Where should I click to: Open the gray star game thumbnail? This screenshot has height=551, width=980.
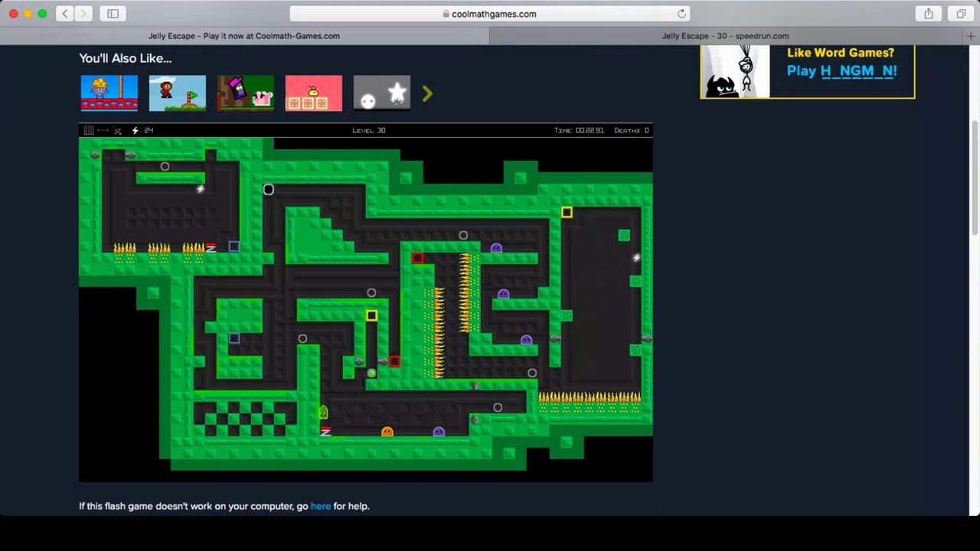point(382,93)
